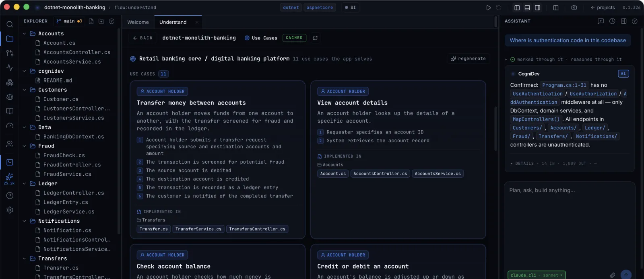Click the Program.cs:1-31 reference link
This screenshot has width=644, height=279.
tap(564, 85)
